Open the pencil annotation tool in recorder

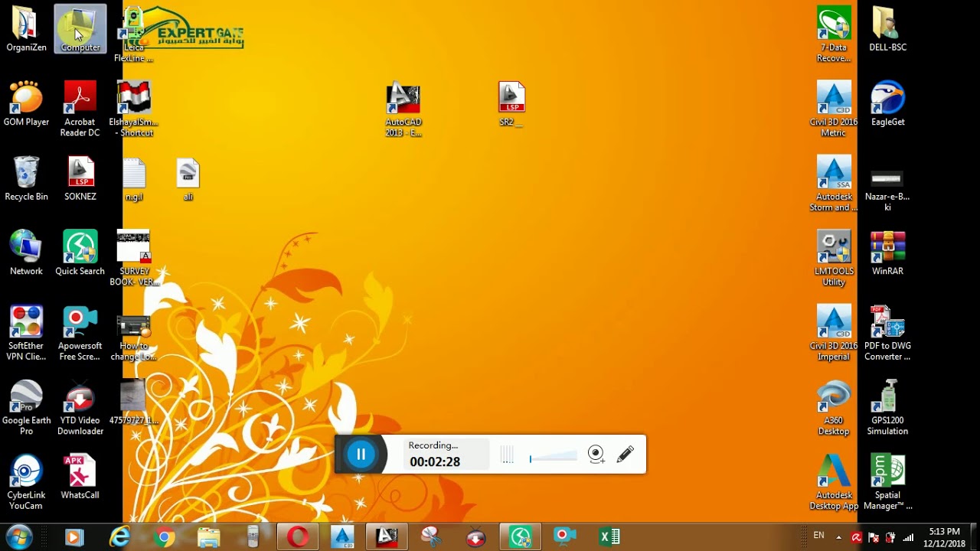[x=625, y=455]
